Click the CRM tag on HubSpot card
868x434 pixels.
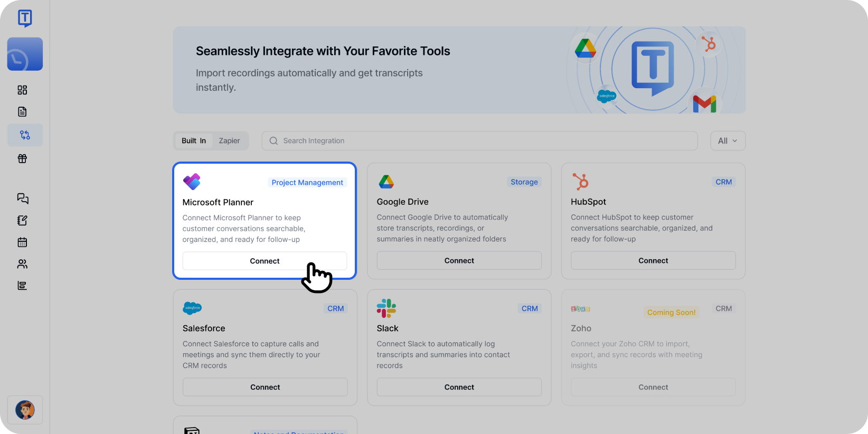coord(724,182)
